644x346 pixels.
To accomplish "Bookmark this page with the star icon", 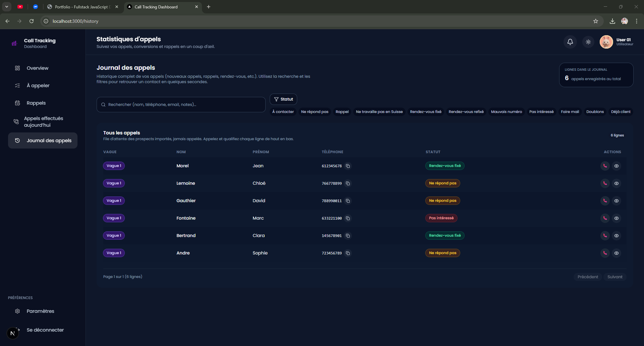I will 595,21.
